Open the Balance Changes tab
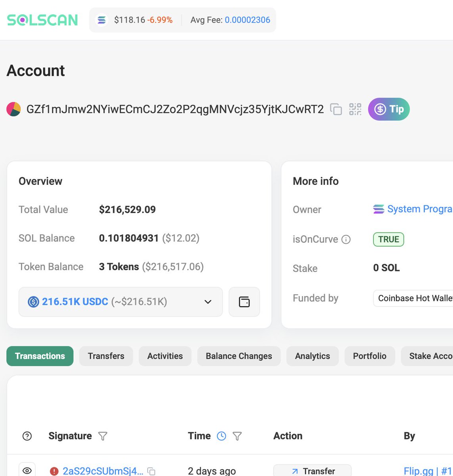This screenshot has height=476, width=453. click(x=239, y=356)
